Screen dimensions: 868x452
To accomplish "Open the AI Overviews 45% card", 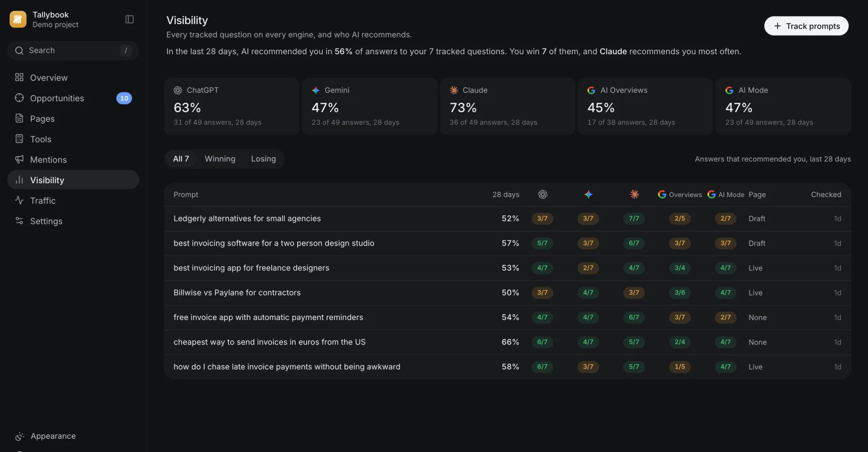I will pos(645,107).
